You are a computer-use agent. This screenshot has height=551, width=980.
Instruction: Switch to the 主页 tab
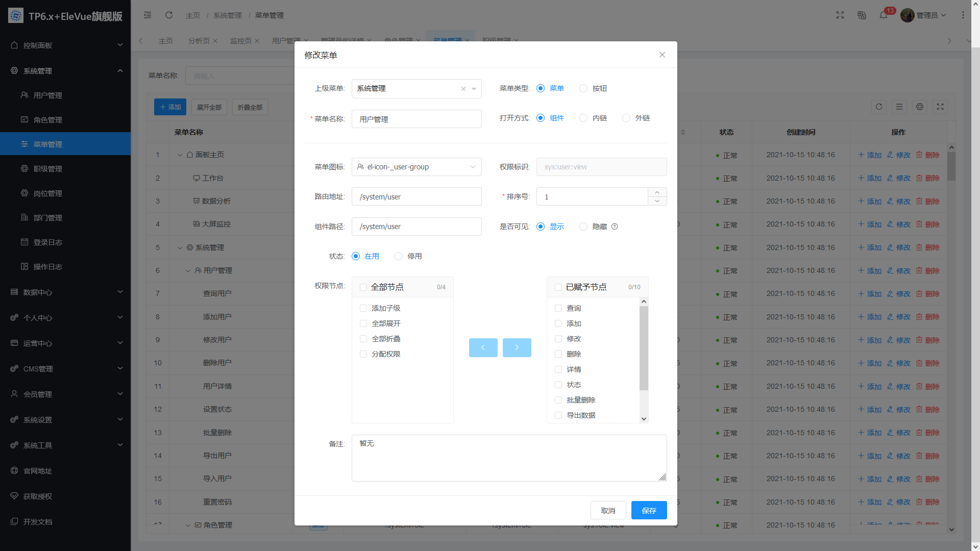click(x=166, y=41)
